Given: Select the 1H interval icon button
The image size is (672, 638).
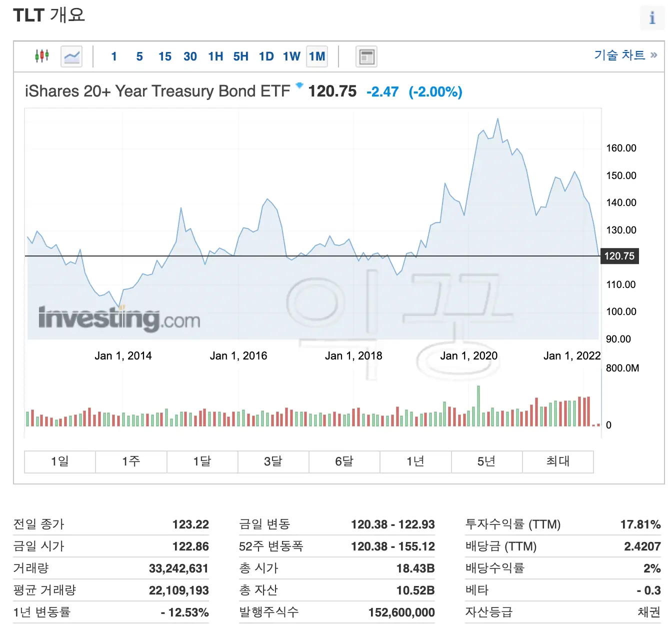Looking at the screenshot, I should pos(215,56).
